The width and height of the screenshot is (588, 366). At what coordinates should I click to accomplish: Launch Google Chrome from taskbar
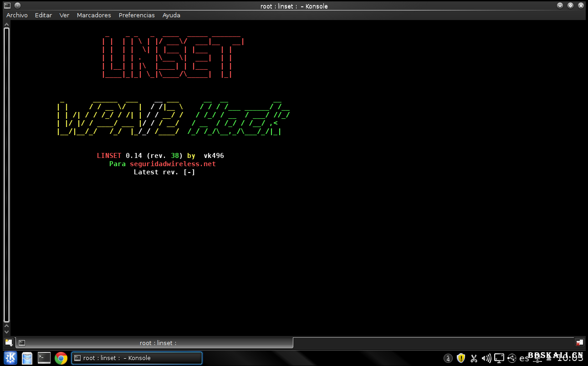point(61,358)
